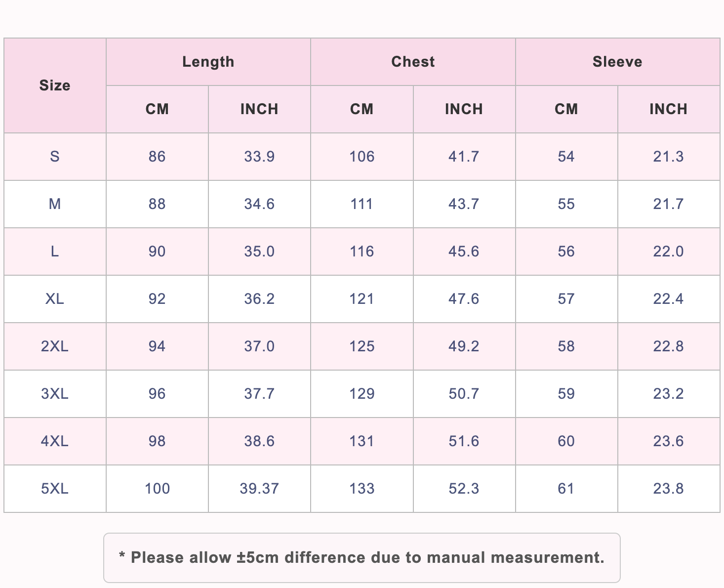The height and width of the screenshot is (588, 724).
Task: Click the Size column header
Action: [x=55, y=85]
